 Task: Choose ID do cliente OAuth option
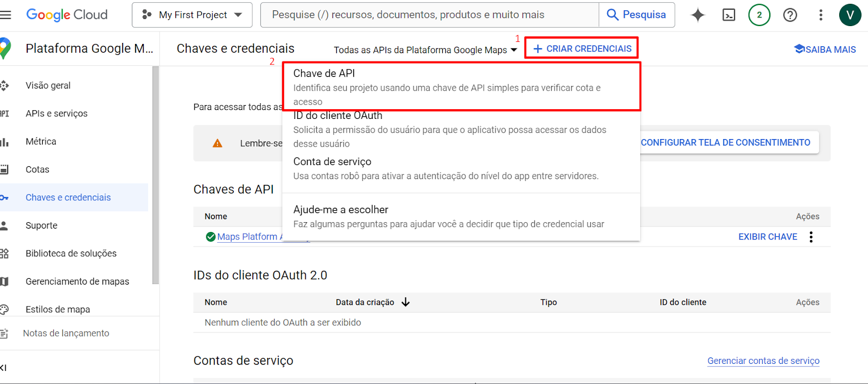(461, 129)
